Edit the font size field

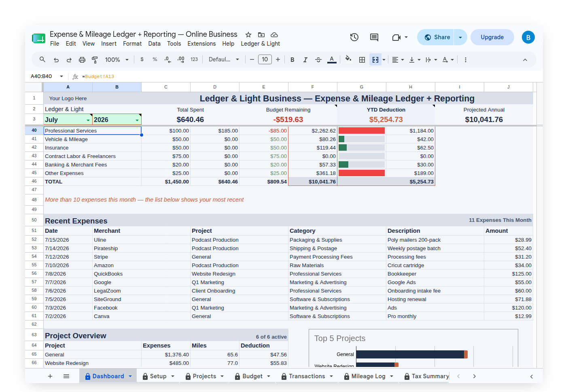point(265,59)
